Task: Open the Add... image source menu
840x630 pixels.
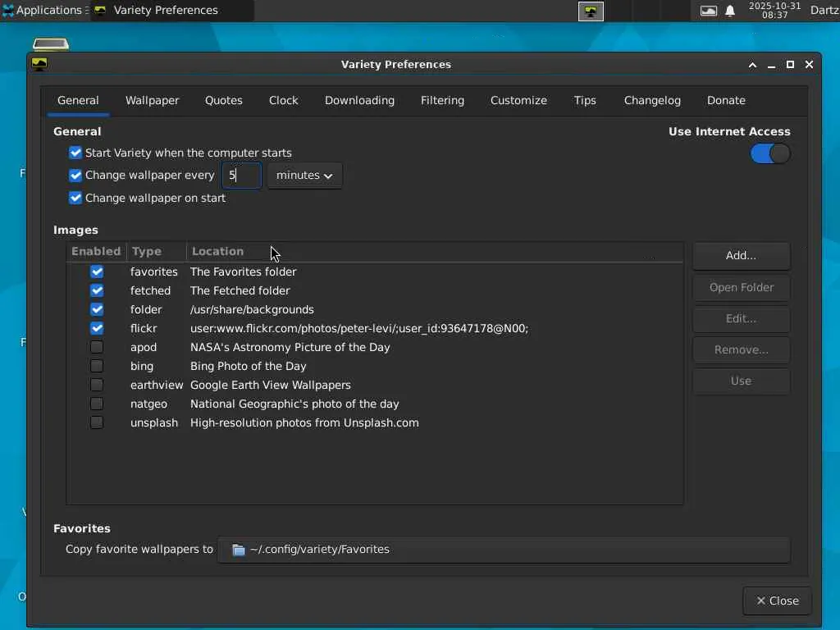Action: pyautogui.click(x=741, y=256)
